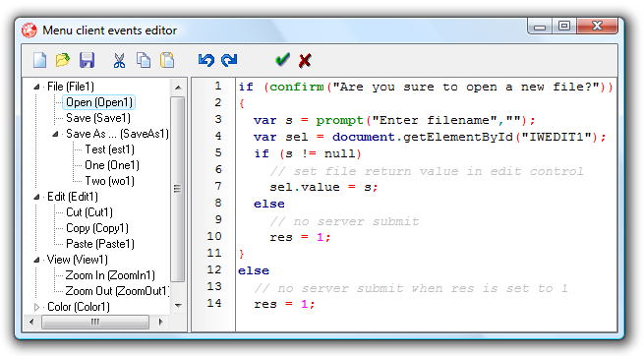Collapse the Save As ... (SaveAs1) node
The image size is (644, 356).
click(55, 134)
